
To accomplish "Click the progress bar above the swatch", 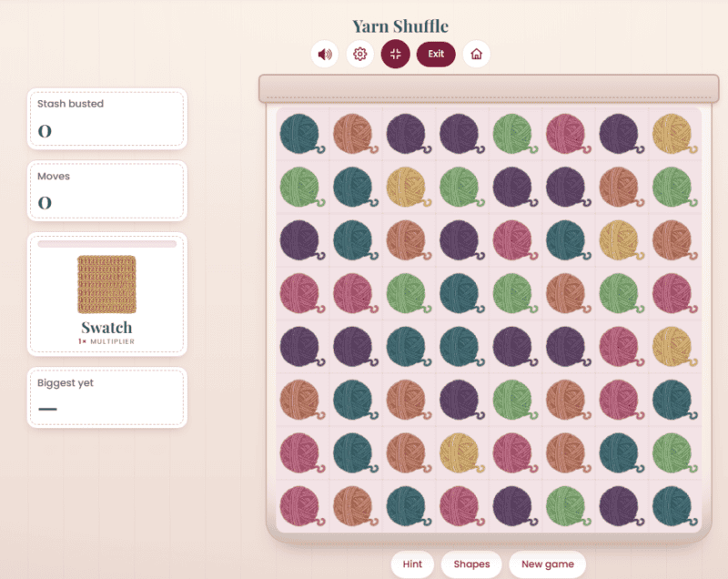I will pos(107,244).
